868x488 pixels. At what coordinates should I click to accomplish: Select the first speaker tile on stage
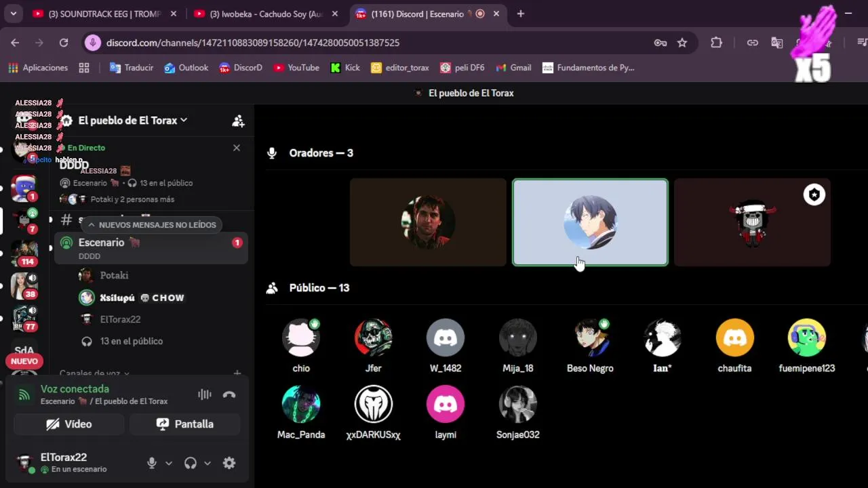pos(428,222)
